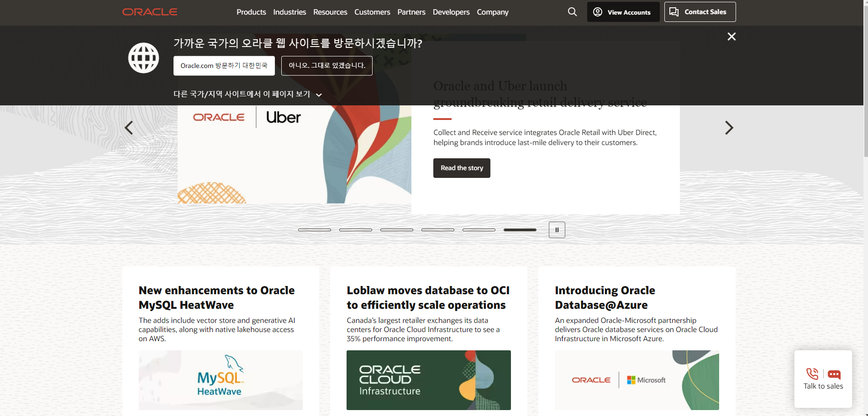Select the second carousel slide indicator
The height and width of the screenshot is (416, 868).
356,230
